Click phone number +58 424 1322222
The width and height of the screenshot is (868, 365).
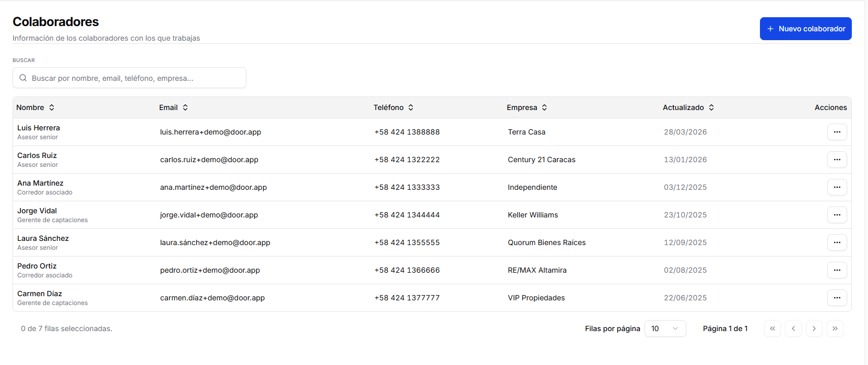407,160
